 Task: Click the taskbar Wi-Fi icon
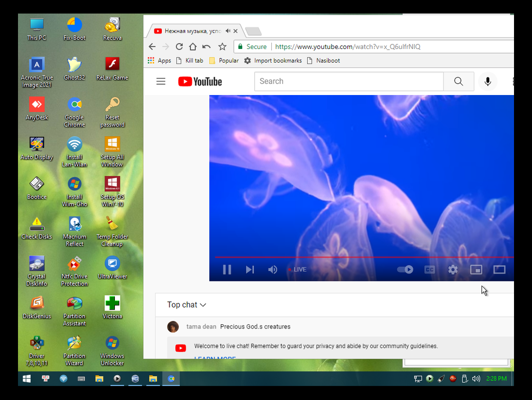(x=63, y=378)
